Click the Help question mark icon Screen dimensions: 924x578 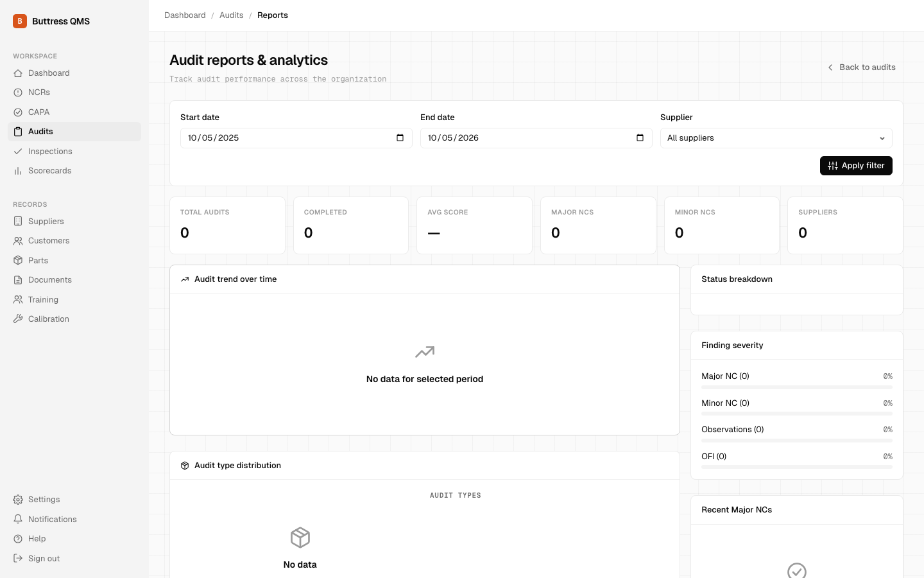18,539
